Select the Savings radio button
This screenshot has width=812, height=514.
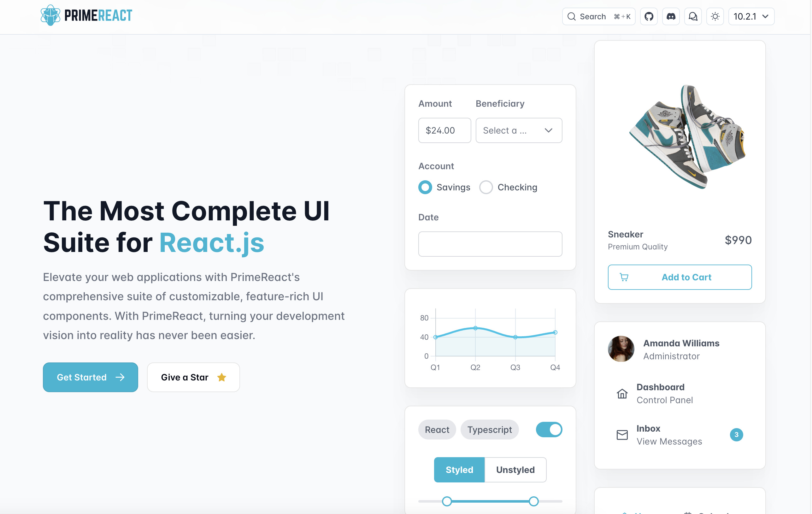click(425, 187)
